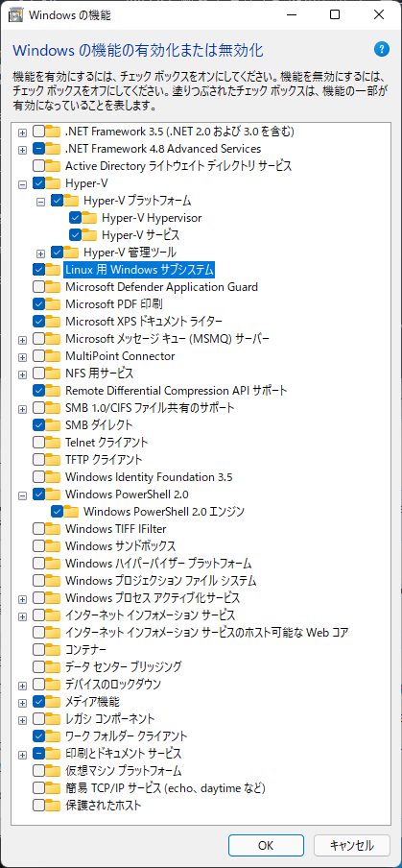
Task: Expand the メディア機能 node
Action: click(x=23, y=703)
